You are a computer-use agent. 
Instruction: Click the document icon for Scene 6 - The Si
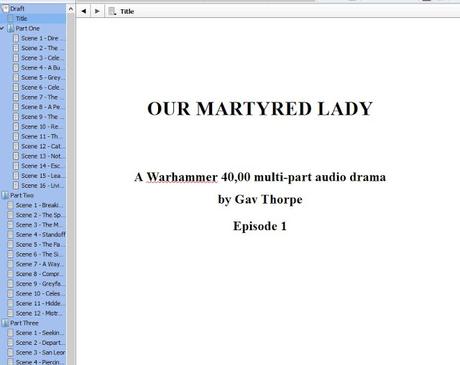11,254
